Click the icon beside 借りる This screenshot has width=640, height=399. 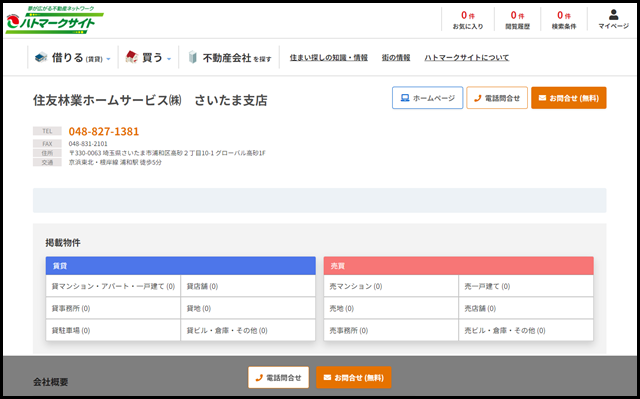click(x=41, y=58)
